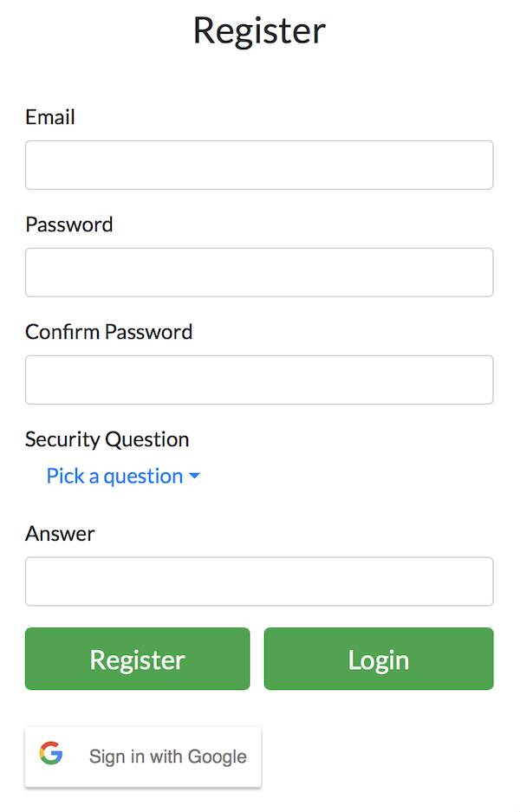This screenshot has width=520, height=812.
Task: Click the Confirm Password label
Action: [108, 331]
